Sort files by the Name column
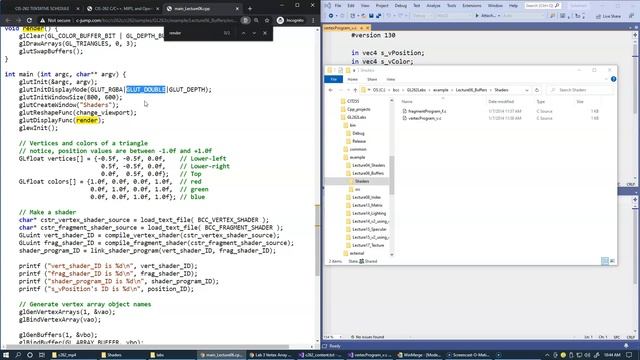Viewport: 640px width, 360px height. [407, 101]
